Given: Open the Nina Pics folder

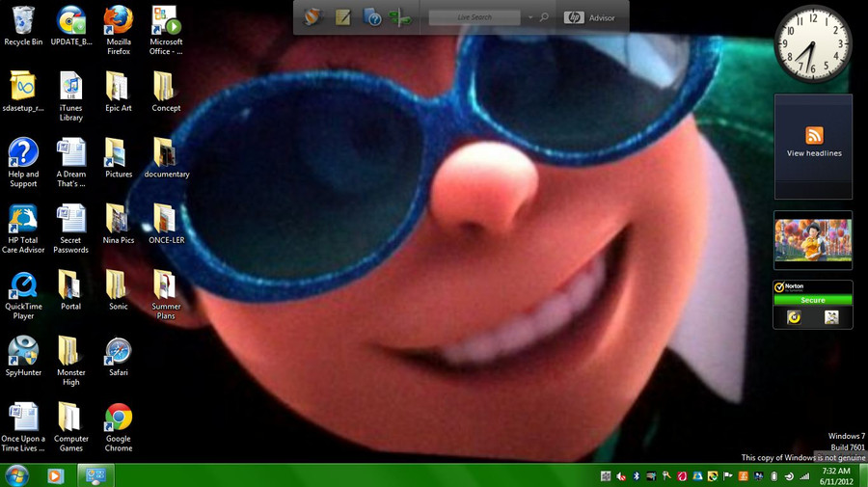Looking at the screenshot, I should tap(119, 224).
